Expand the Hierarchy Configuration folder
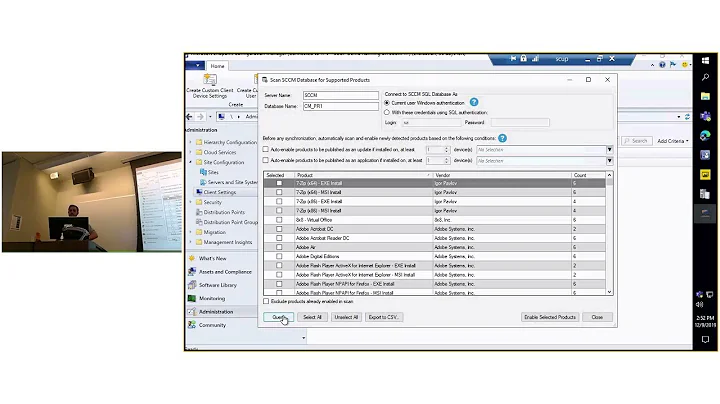 pyautogui.click(x=191, y=142)
